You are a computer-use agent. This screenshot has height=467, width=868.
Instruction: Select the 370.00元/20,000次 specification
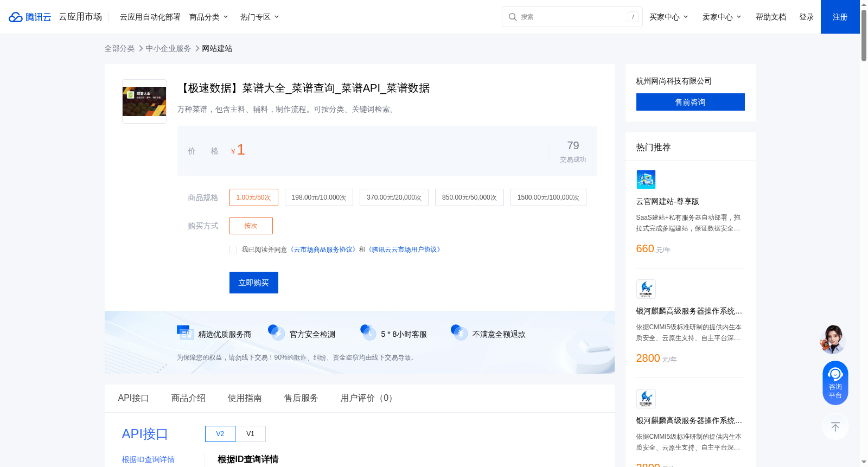tap(394, 197)
